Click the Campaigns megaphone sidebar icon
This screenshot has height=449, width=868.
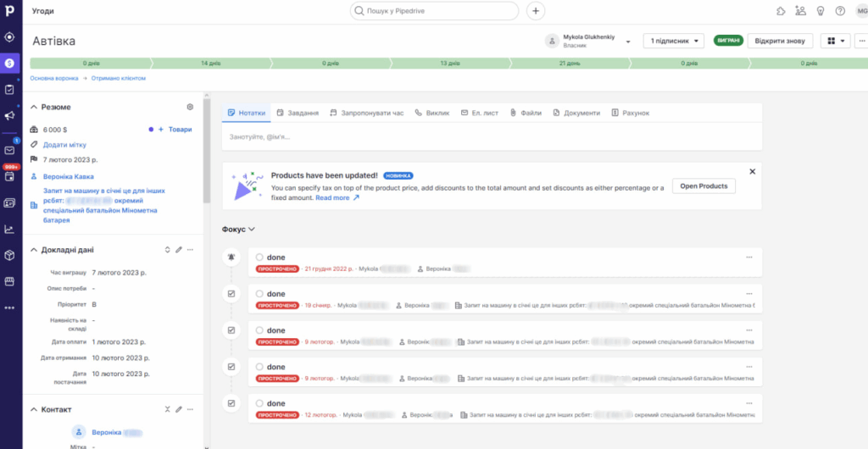click(x=10, y=116)
